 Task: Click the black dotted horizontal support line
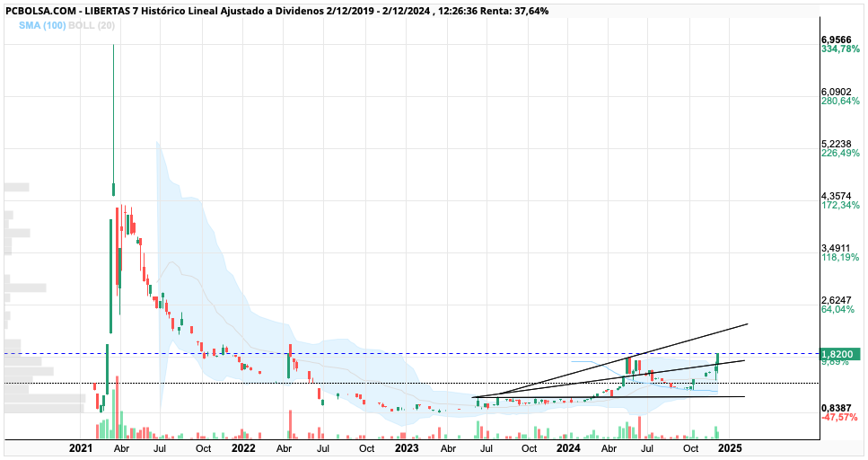412,383
